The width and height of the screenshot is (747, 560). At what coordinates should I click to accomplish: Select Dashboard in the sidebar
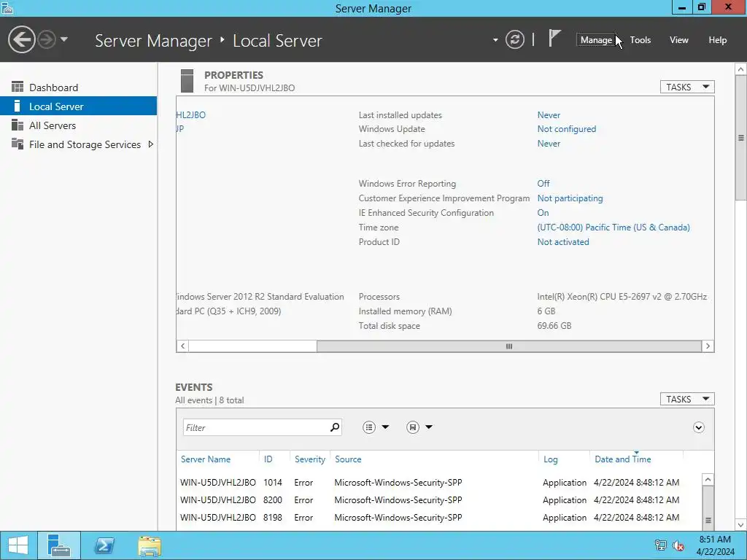tap(79, 87)
